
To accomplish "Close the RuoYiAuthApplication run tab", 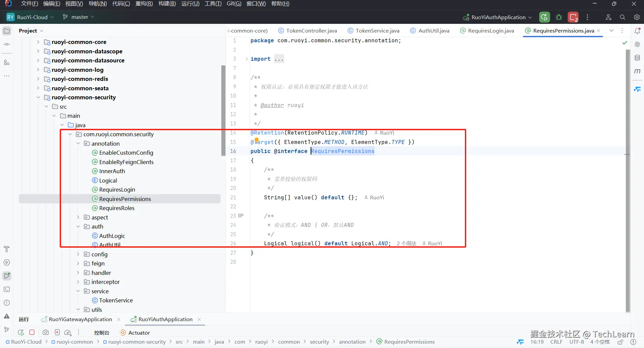I will [199, 319].
